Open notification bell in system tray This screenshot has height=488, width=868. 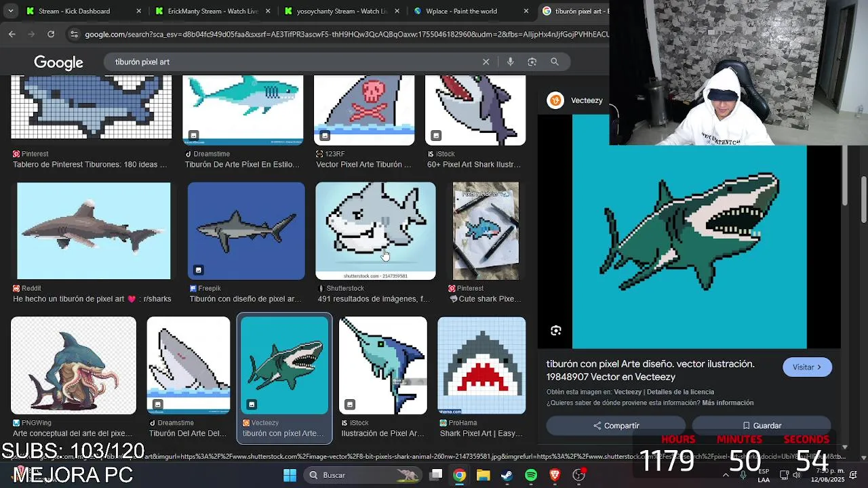tap(854, 475)
